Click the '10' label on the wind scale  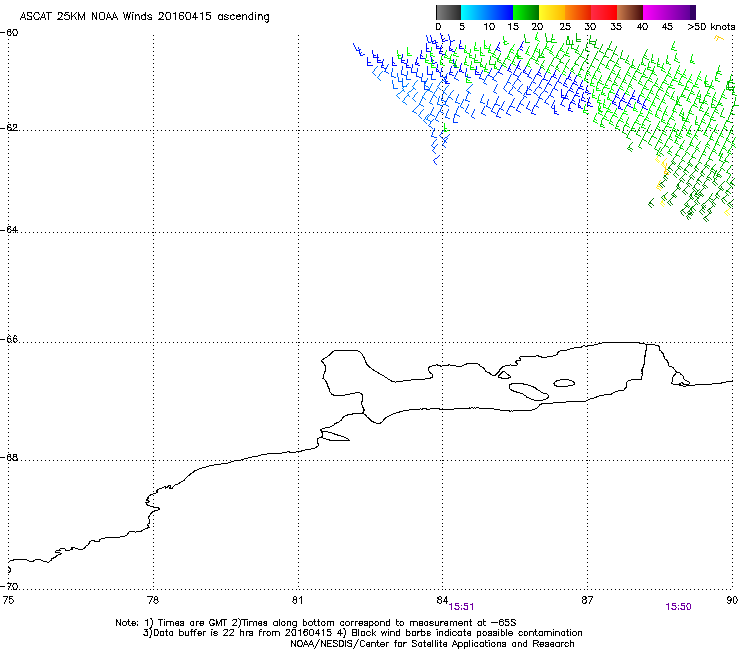point(489,27)
